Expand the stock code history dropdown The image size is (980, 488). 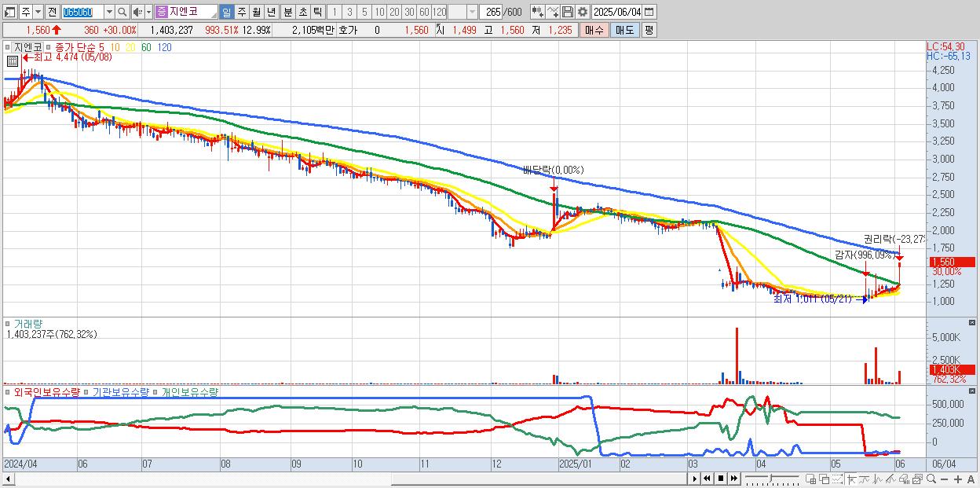point(109,12)
